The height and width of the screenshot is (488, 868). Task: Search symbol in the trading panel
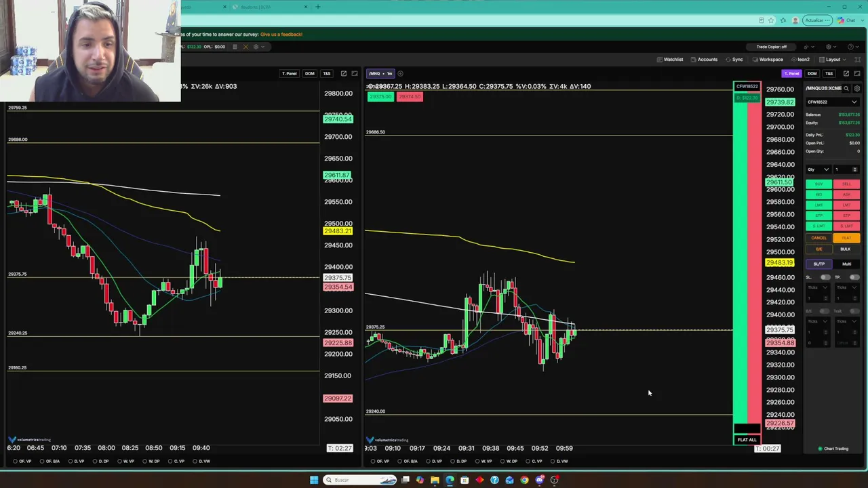[x=846, y=89]
